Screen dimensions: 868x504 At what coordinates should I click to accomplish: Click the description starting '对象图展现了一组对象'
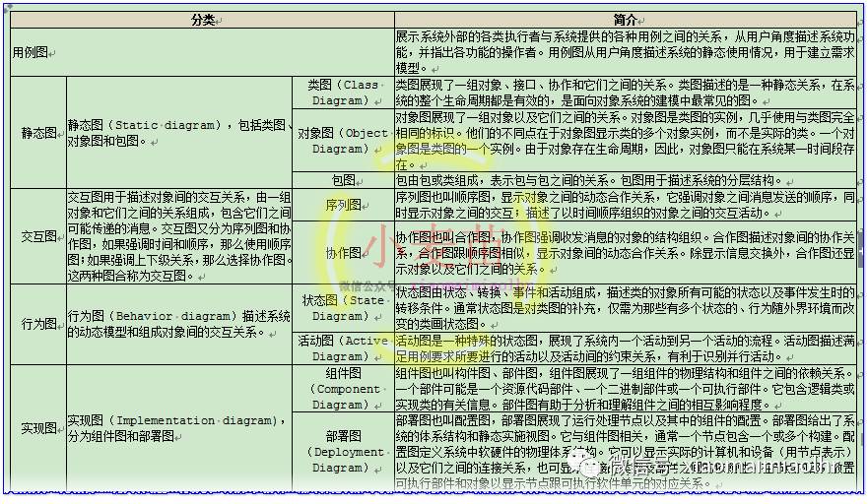tap(626, 141)
